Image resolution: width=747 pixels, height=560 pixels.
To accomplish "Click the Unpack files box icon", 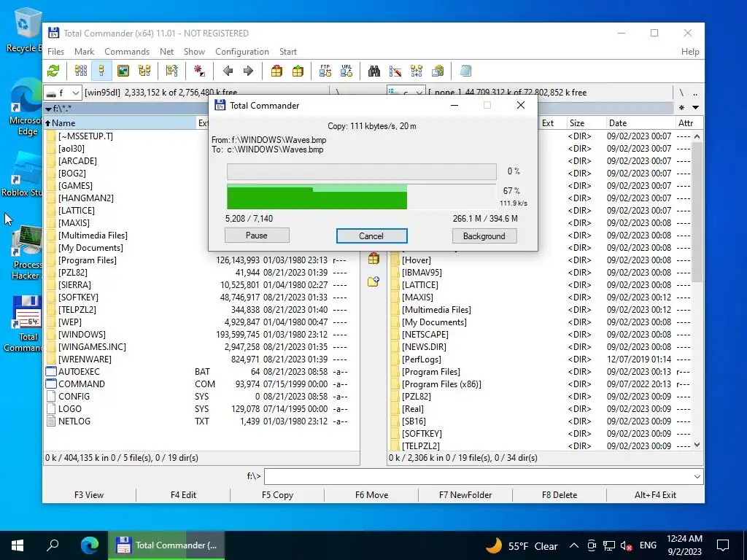I will (x=298, y=71).
